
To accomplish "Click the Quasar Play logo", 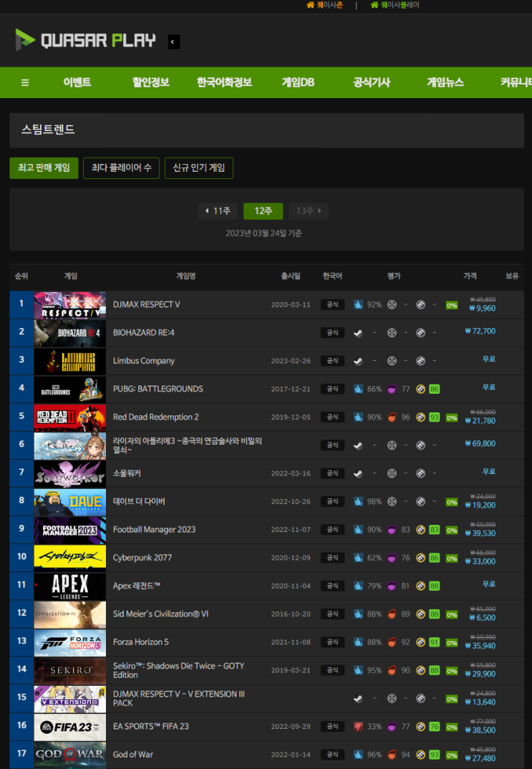I will (x=85, y=40).
